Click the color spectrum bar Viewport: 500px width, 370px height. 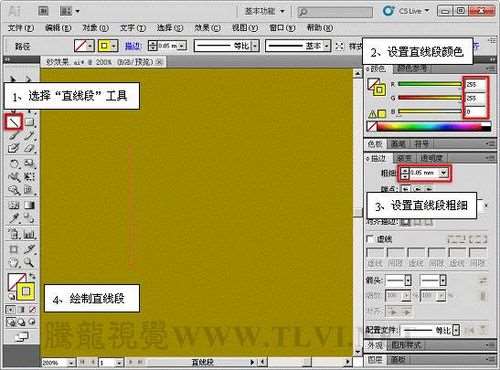(429, 126)
